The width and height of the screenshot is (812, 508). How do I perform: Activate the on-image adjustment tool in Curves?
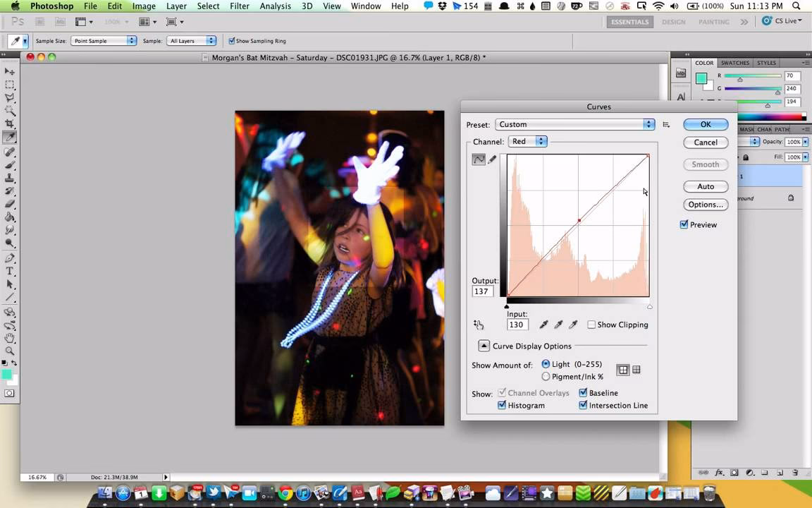pyautogui.click(x=479, y=325)
